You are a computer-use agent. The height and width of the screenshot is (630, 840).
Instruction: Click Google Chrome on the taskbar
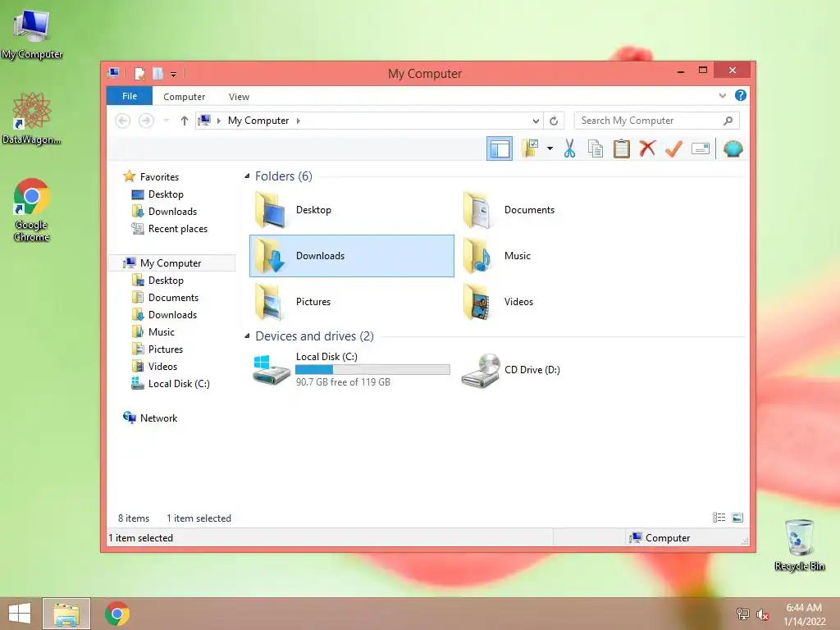117,614
